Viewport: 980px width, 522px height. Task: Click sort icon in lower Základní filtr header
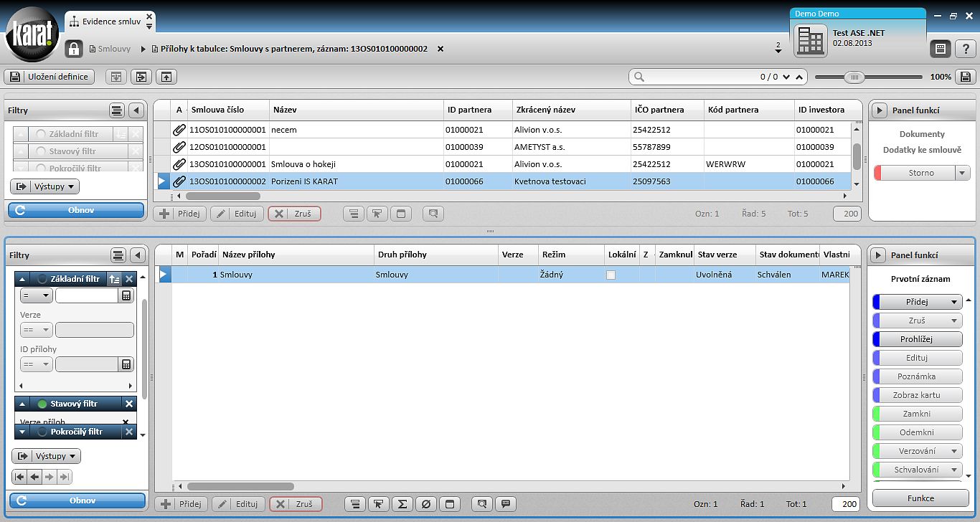pyautogui.click(x=115, y=279)
